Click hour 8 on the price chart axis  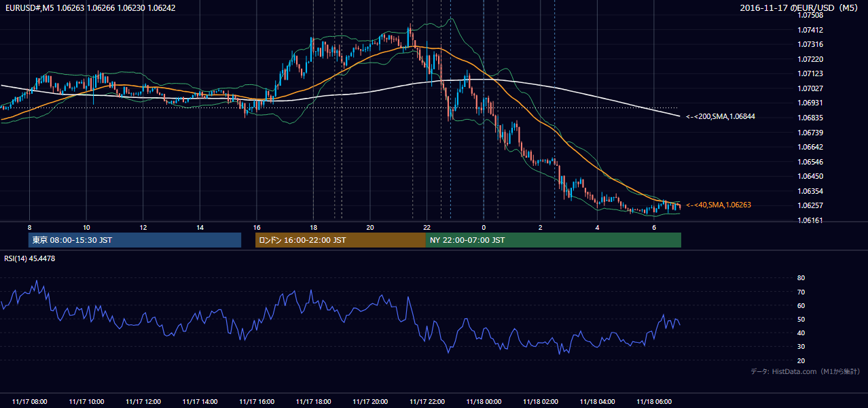click(x=29, y=227)
